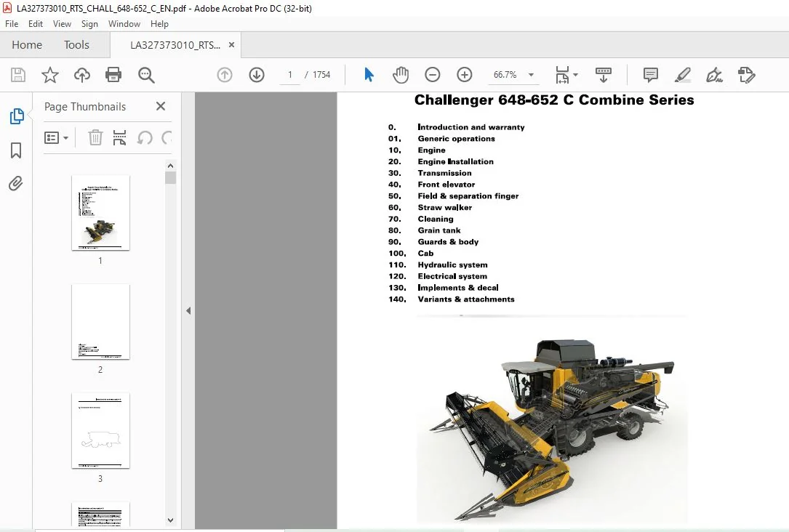Image resolution: width=789 pixels, height=532 pixels.
Task: Click 'Hydraulic system' contents entry
Action: (x=452, y=265)
